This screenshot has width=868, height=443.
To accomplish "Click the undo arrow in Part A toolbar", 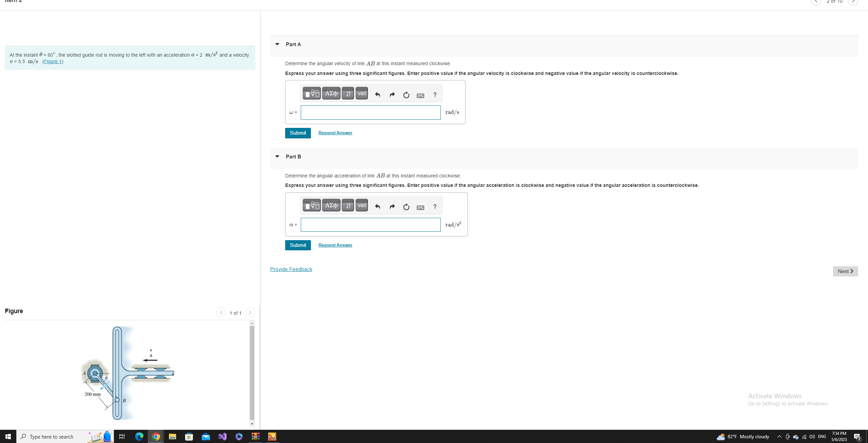I will (377, 95).
